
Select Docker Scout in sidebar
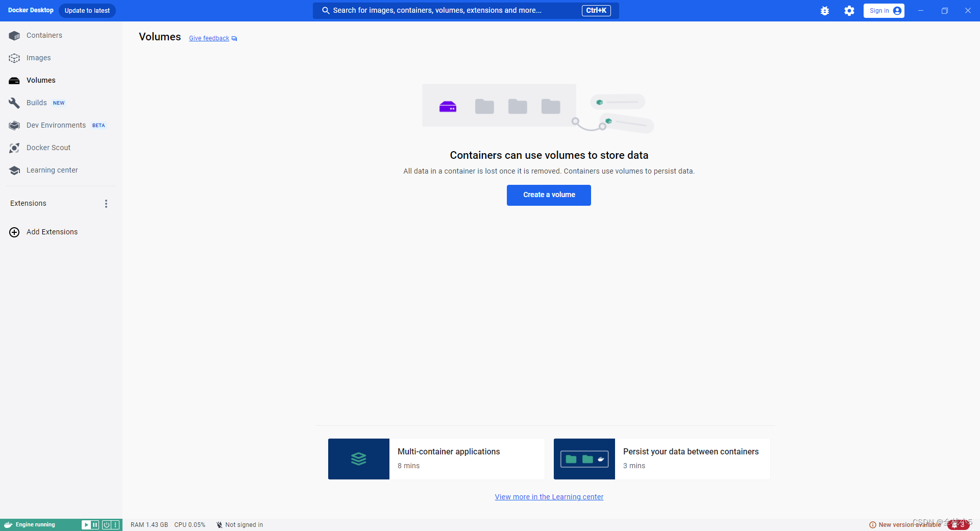pyautogui.click(x=48, y=148)
